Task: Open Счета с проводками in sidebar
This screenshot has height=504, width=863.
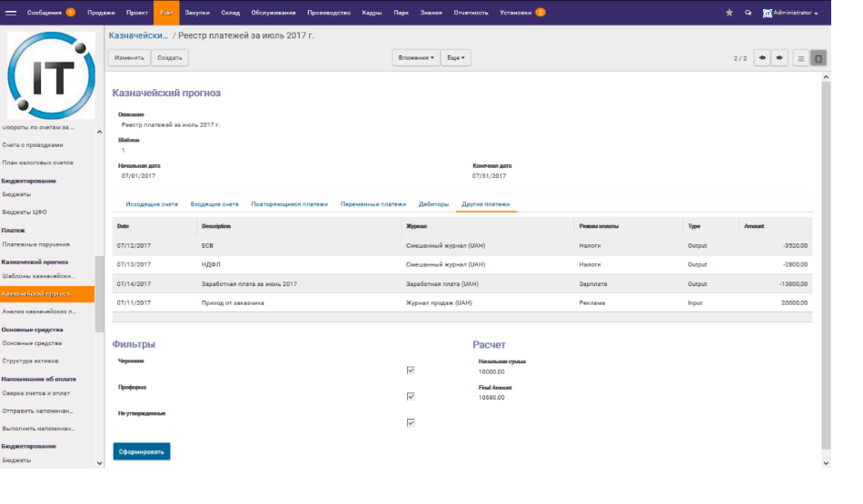Action: click(33, 145)
